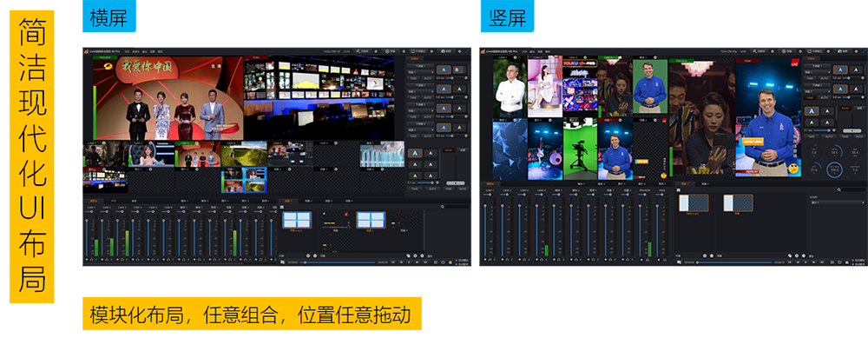
Task: Select B transition button in first T-line row
Action: click(x=457, y=70)
